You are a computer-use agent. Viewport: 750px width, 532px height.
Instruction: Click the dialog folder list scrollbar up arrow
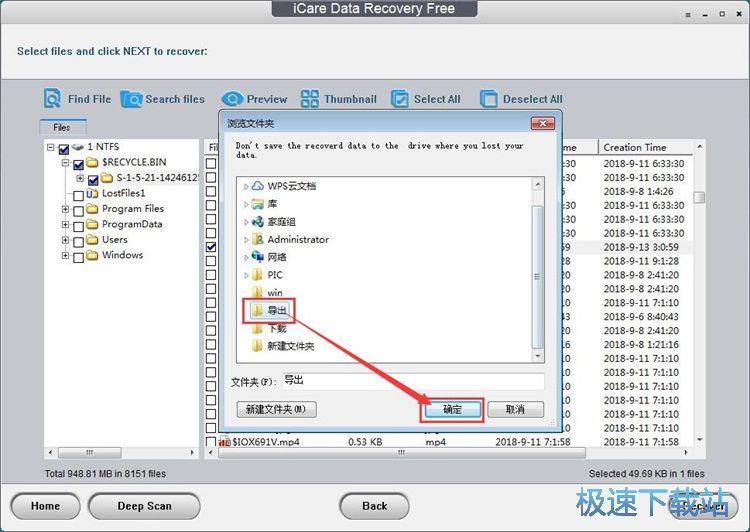[538, 184]
